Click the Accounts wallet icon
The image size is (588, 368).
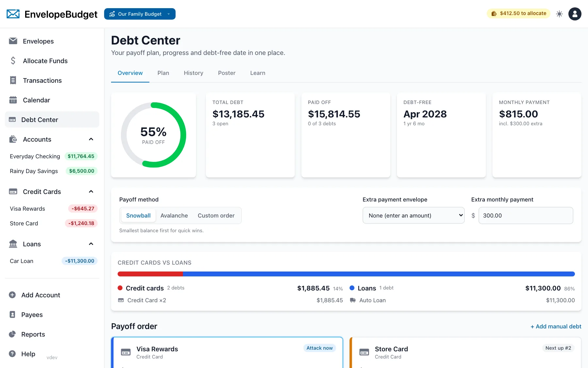(13, 139)
